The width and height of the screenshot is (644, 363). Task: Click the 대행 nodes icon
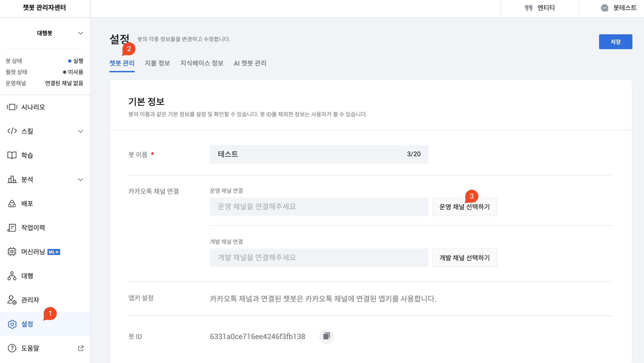[12, 276]
